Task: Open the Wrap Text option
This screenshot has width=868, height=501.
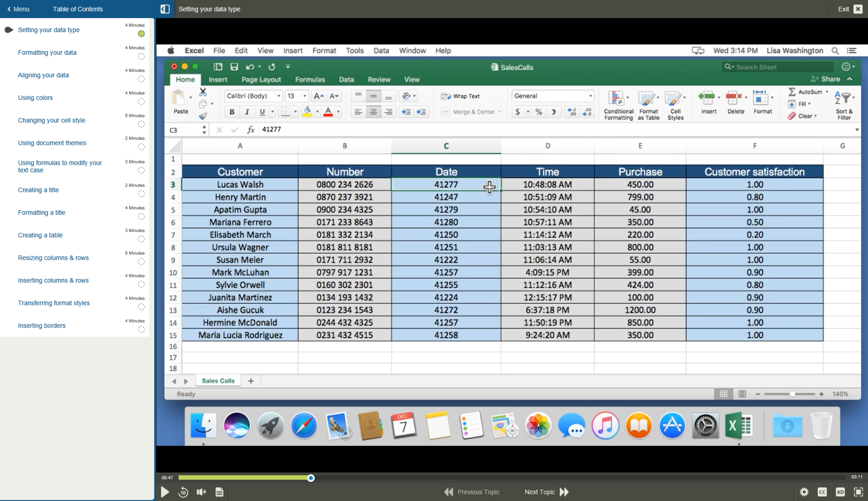Action: coord(459,96)
